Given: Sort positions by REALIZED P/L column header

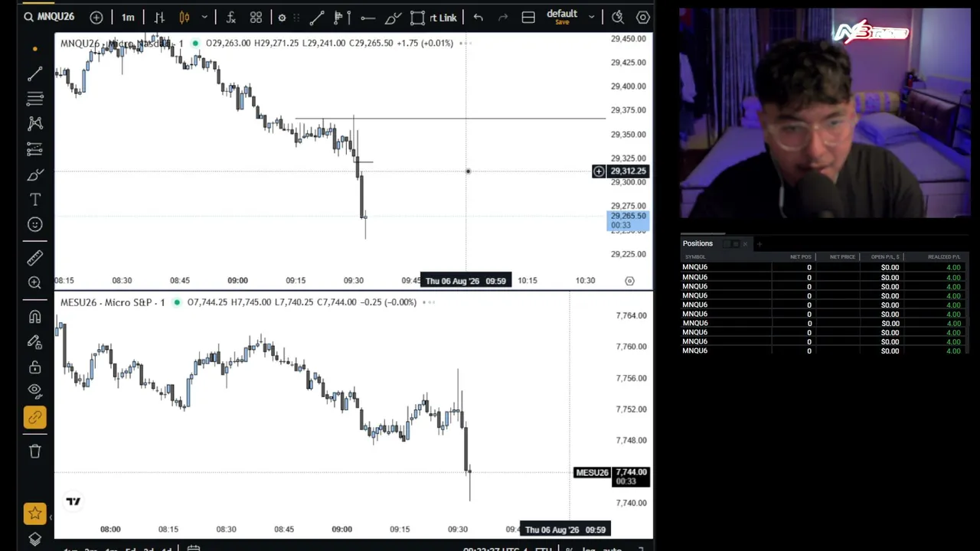Looking at the screenshot, I should 944,257.
